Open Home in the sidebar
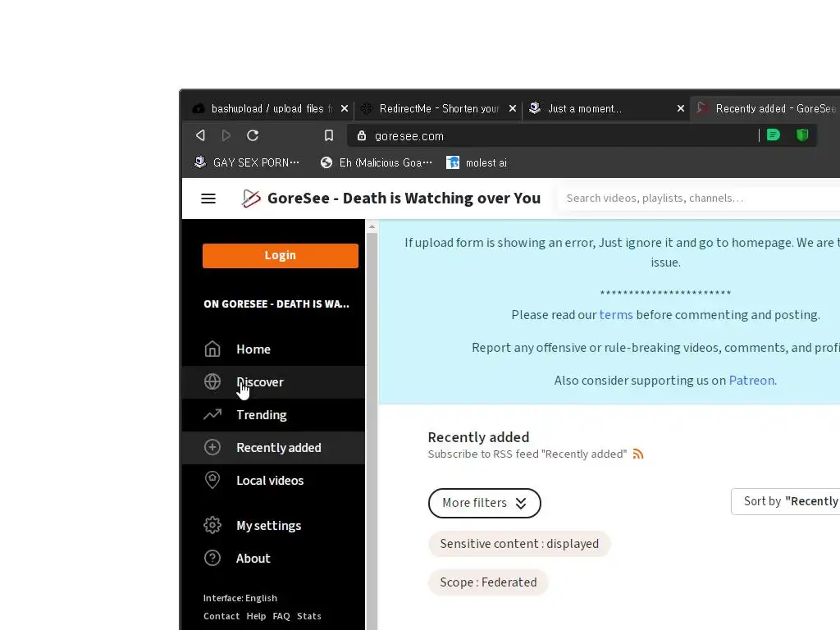 pyautogui.click(x=273, y=349)
